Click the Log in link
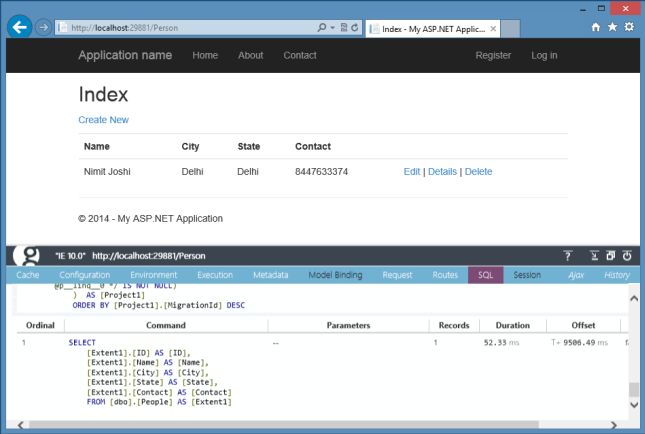 (x=544, y=55)
